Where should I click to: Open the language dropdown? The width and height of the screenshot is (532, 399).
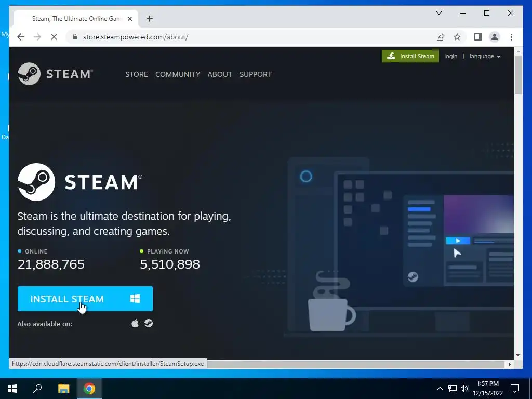click(485, 56)
